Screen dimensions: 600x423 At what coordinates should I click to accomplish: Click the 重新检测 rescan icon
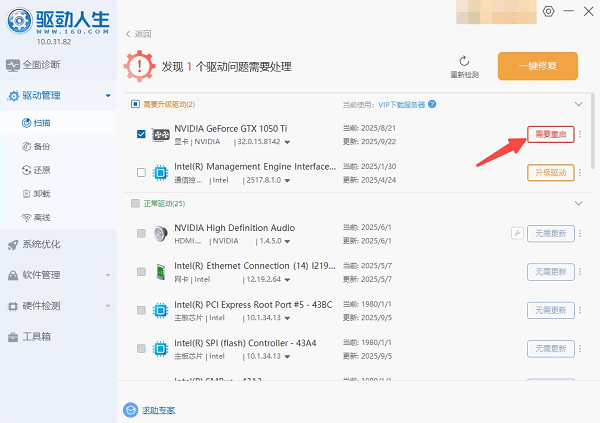tap(464, 61)
